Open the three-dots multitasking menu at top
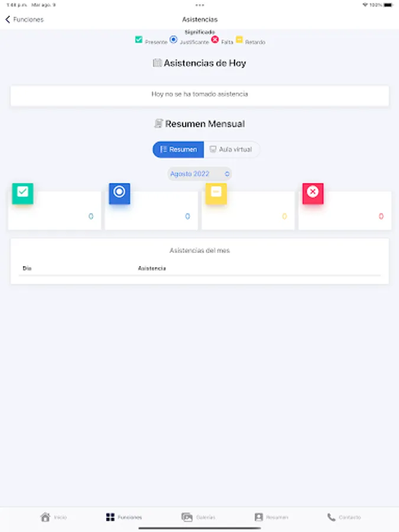 [x=200, y=5]
